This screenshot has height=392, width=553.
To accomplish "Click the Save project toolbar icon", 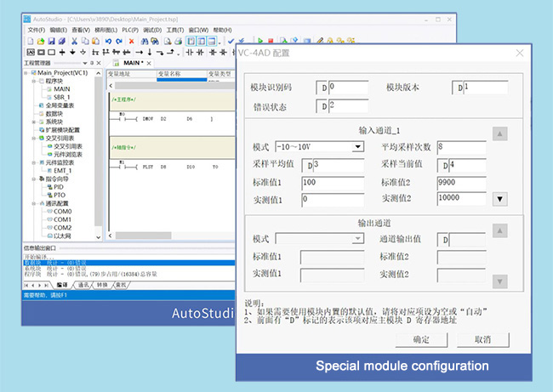I will pyautogui.click(x=52, y=41).
